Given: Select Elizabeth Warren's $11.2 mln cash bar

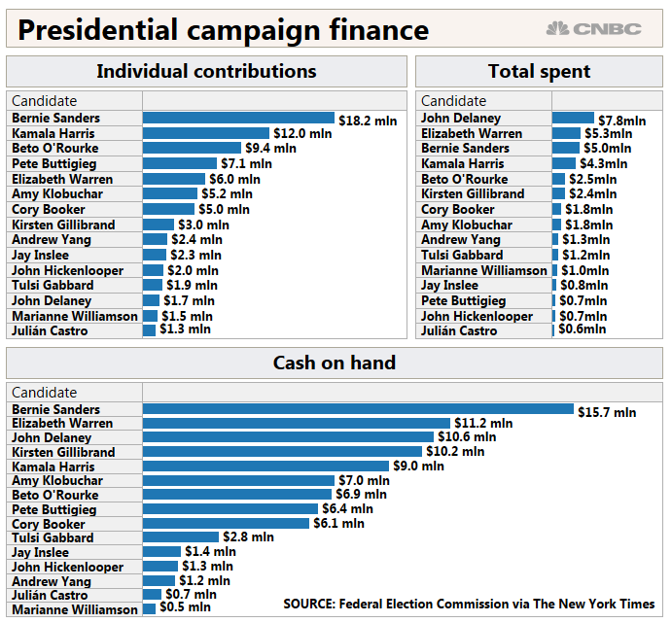Looking at the screenshot, I should 297,423.
